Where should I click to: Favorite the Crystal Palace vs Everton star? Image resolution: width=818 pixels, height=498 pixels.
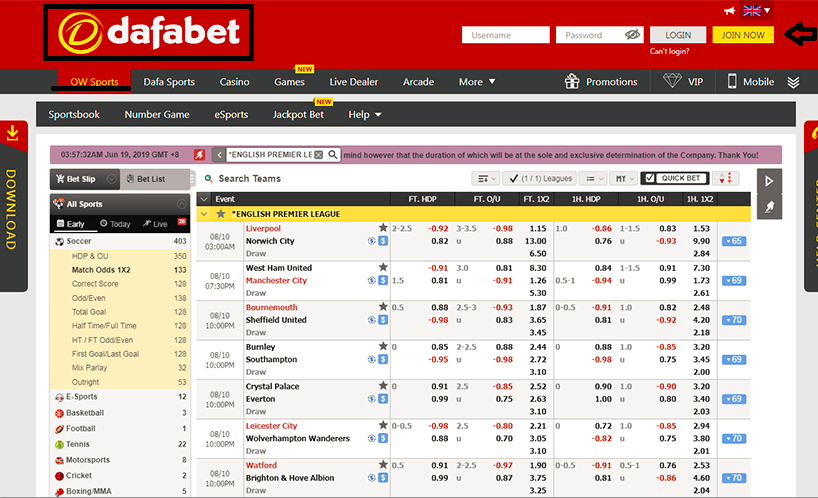(x=383, y=386)
